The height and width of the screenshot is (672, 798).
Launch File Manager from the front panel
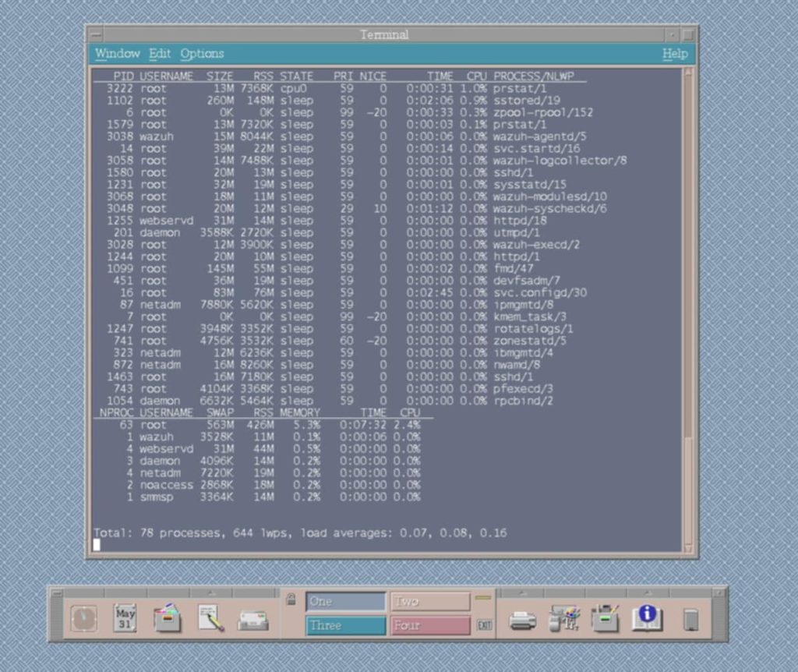click(x=167, y=619)
